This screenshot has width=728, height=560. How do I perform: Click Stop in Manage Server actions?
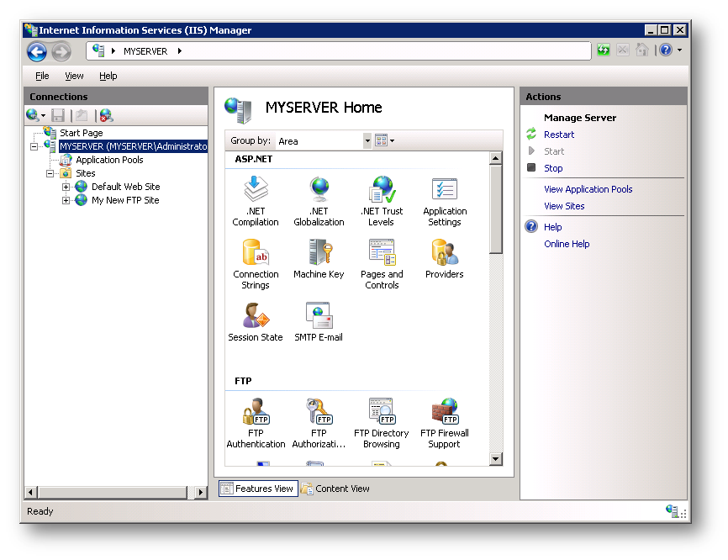click(x=553, y=168)
